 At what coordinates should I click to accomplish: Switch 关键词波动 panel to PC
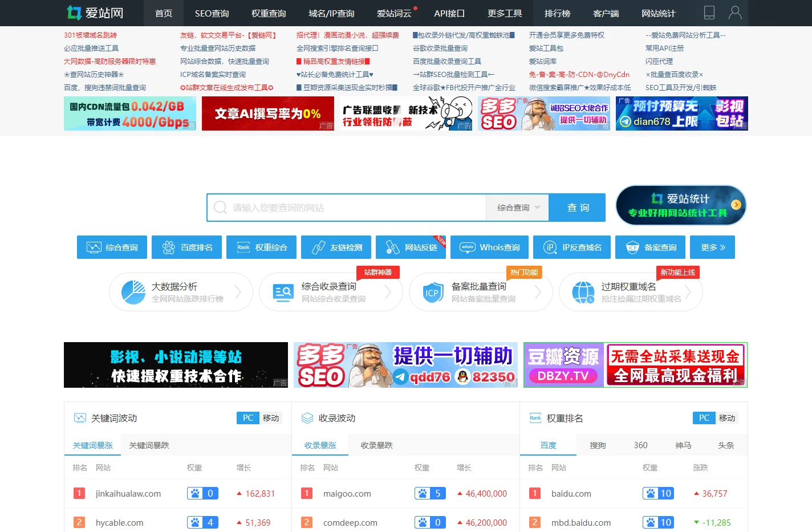[248, 418]
